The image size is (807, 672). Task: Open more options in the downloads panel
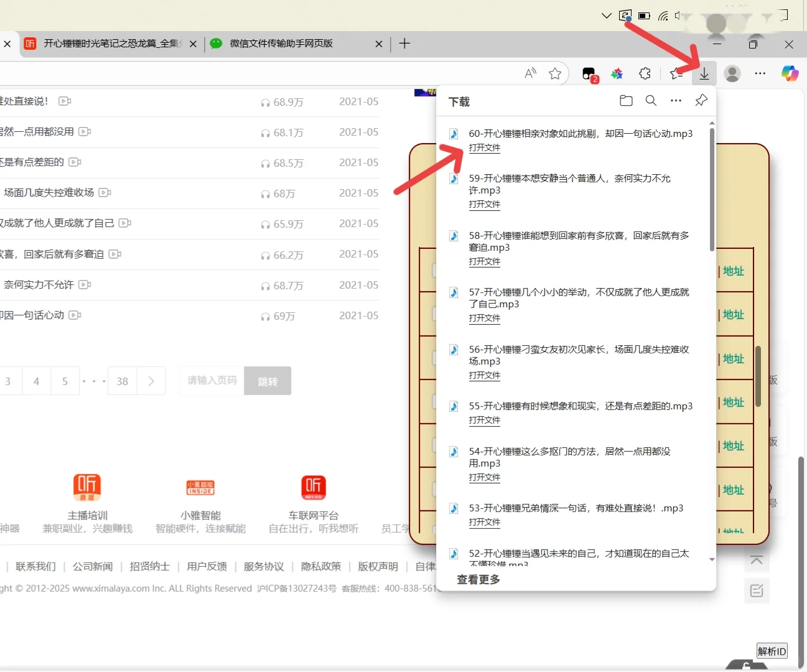click(x=676, y=101)
